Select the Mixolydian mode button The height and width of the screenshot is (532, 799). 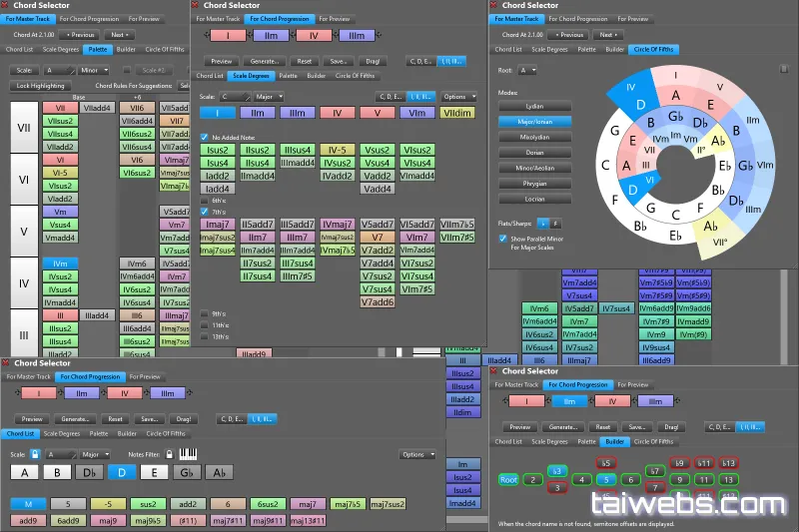tap(534, 138)
